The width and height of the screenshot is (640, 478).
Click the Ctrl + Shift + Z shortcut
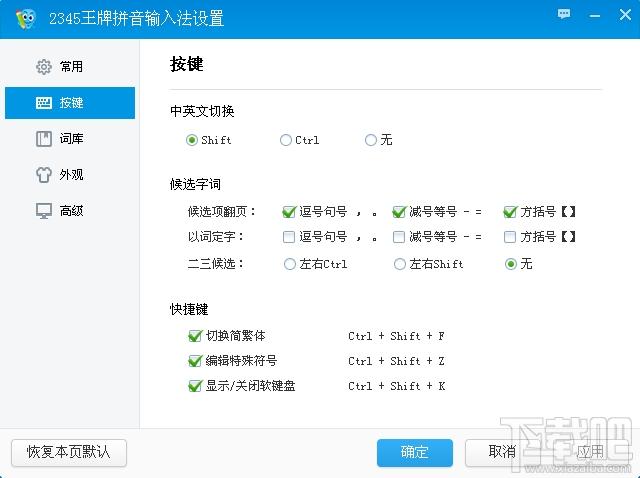(396, 361)
